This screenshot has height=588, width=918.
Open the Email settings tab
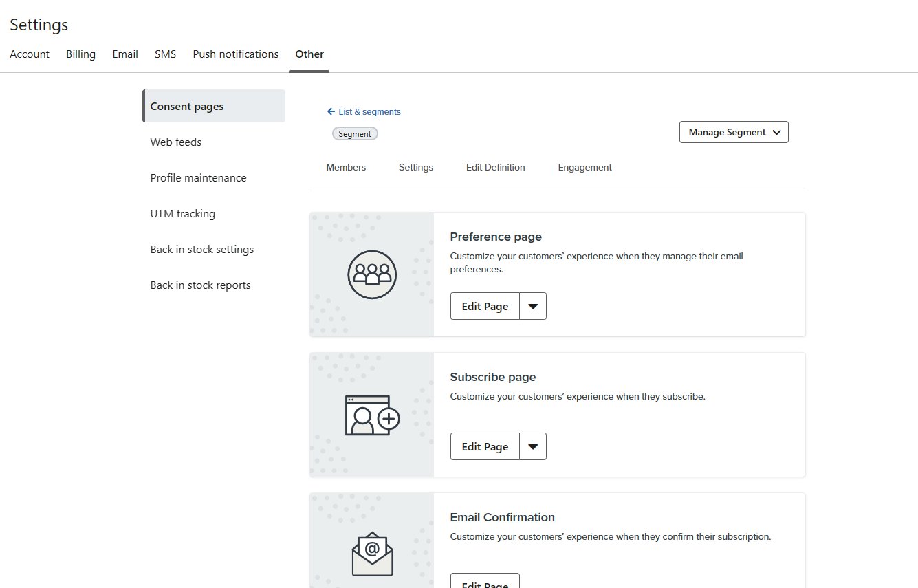tap(125, 54)
